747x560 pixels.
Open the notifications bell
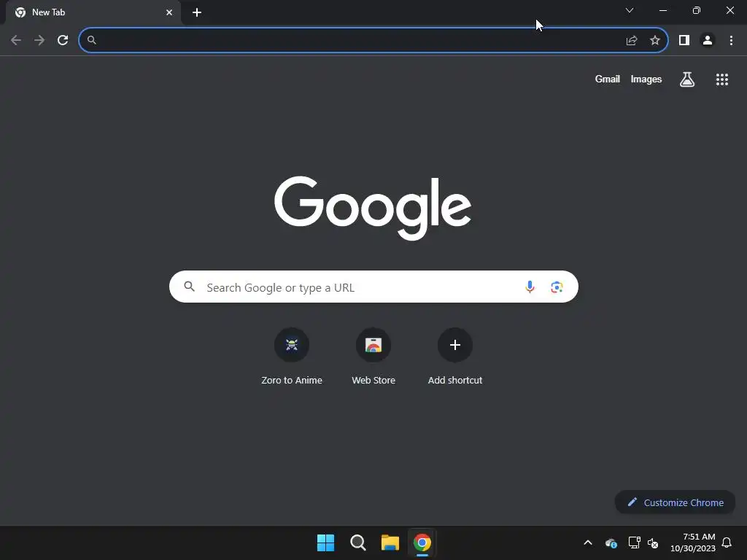click(x=727, y=542)
